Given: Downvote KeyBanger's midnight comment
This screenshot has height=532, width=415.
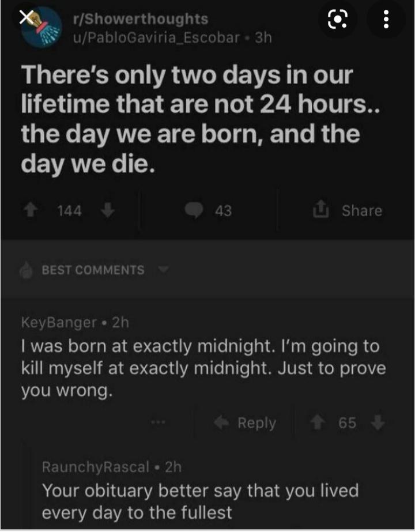Looking at the screenshot, I should (379, 422).
